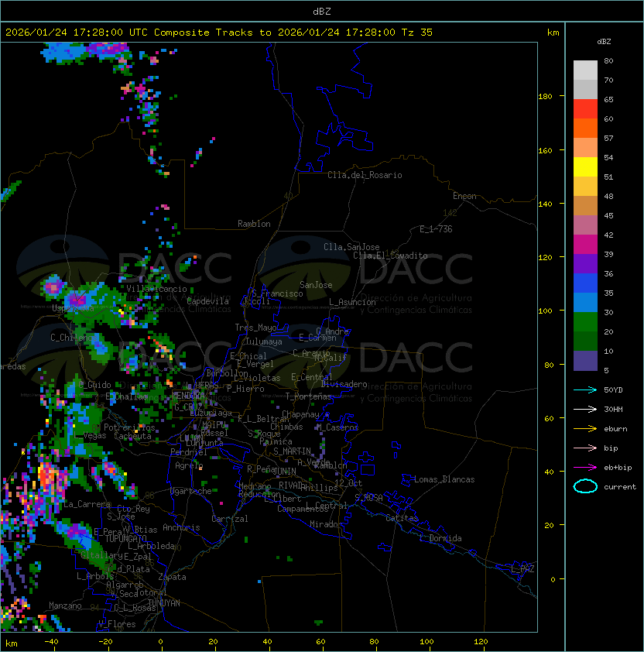This screenshot has height=652, width=644.
Task: Click the 'Divisadero' map label
Action: pyautogui.click(x=344, y=384)
